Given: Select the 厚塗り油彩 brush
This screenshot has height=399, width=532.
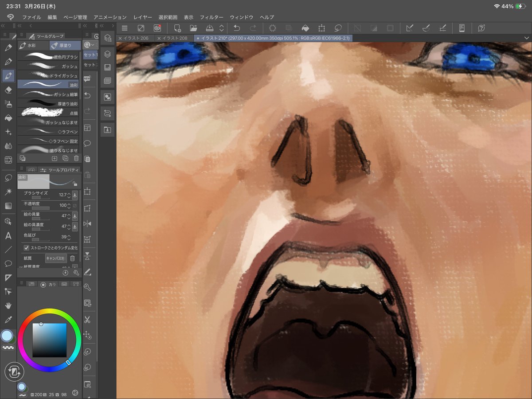Looking at the screenshot, I should click(x=49, y=104).
